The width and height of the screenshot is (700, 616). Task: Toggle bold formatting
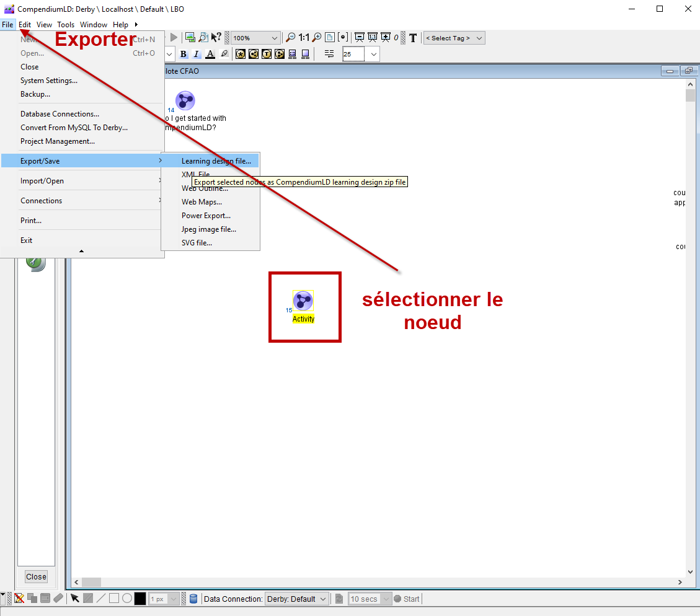[183, 54]
